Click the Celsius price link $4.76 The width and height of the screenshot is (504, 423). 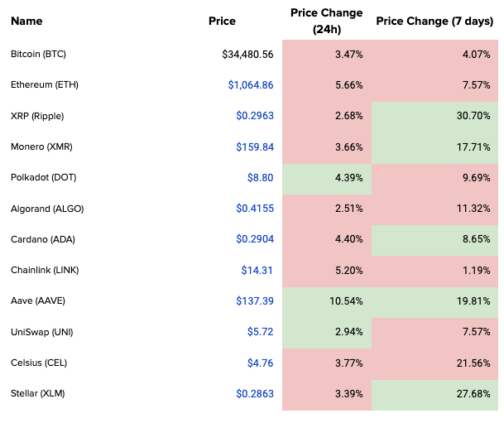tap(260, 363)
